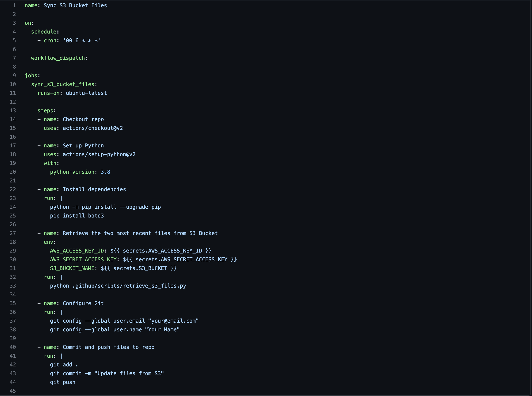Image resolution: width=532 pixels, height=396 pixels.
Task: Click the "your@email.com" string
Action: pos(173,321)
